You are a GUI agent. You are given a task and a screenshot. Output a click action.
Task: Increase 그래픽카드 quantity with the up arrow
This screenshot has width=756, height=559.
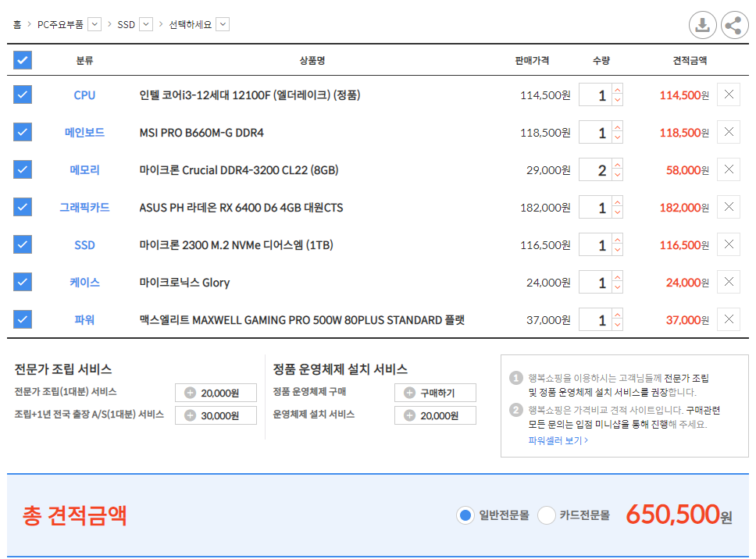[x=618, y=202]
